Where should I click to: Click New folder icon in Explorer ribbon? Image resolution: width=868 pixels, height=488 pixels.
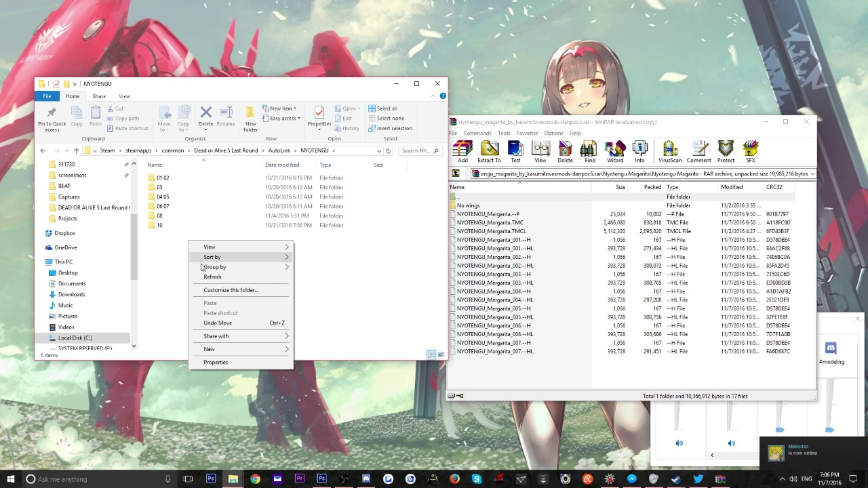point(250,119)
